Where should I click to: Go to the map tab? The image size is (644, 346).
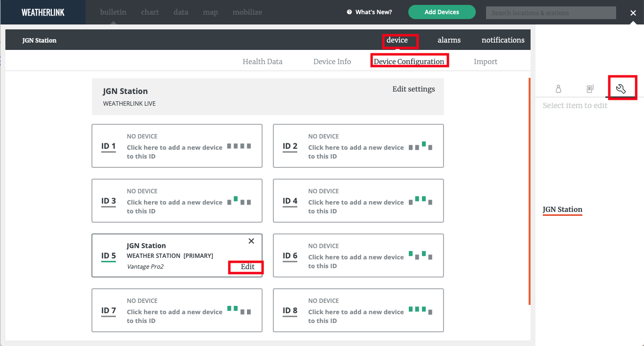[210, 12]
